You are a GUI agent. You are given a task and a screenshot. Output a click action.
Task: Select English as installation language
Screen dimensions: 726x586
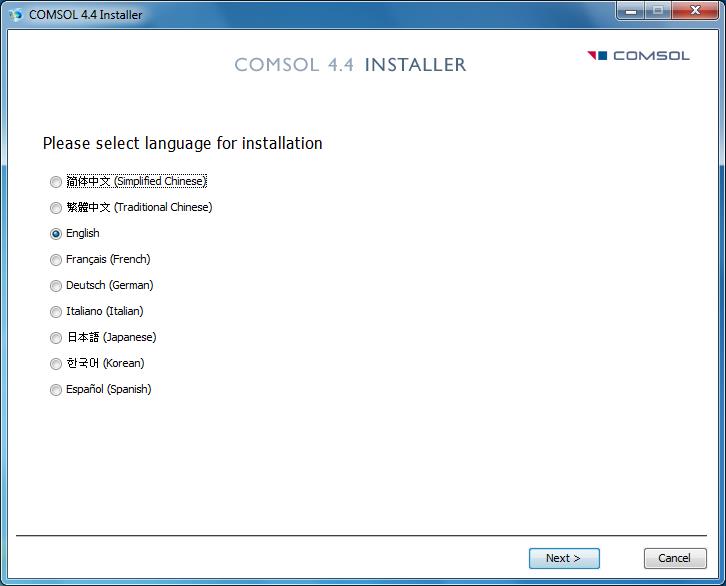click(x=56, y=234)
